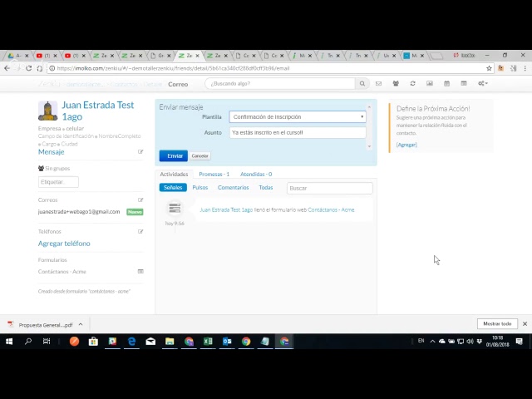Screen dimensions: 532x399
Task: Click Juan Estrada Test 1ago contact name heading
Action: 98,111
